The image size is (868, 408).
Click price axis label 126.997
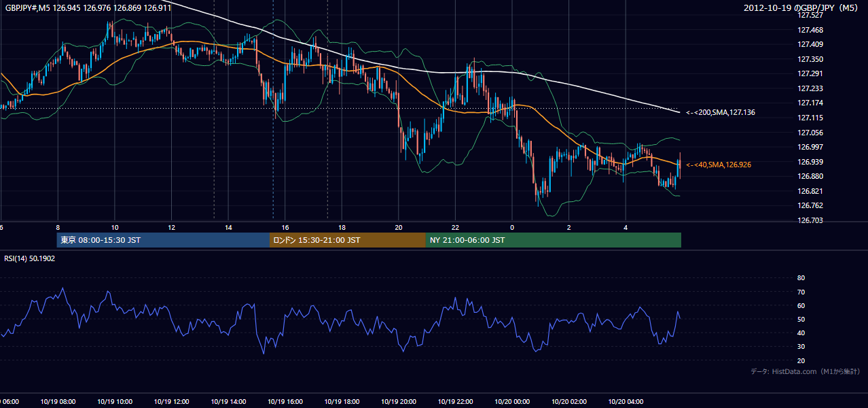pyautogui.click(x=810, y=147)
